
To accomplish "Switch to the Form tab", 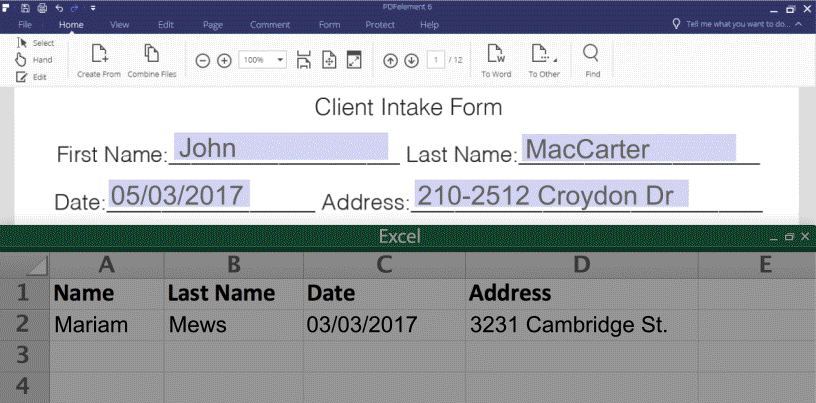I will (x=329, y=24).
